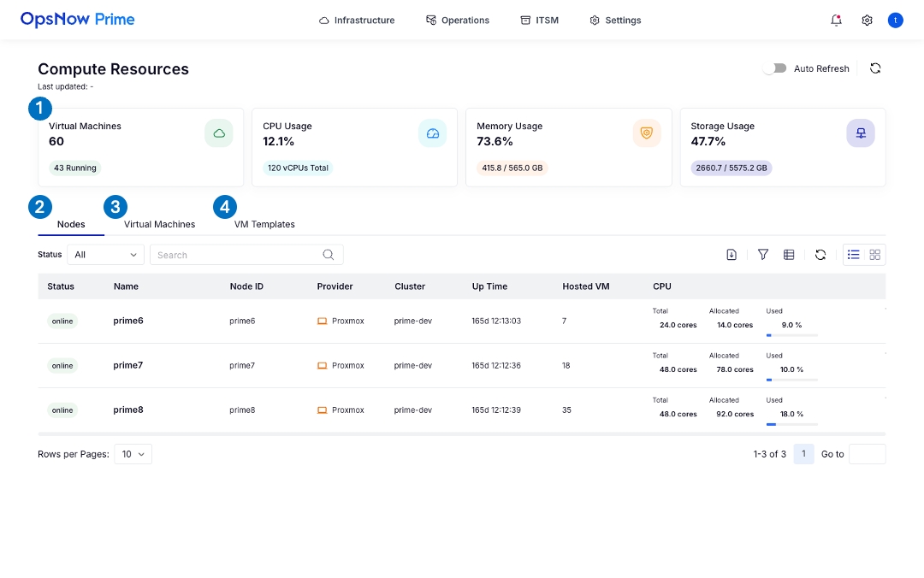Click the notification bell icon

(836, 21)
